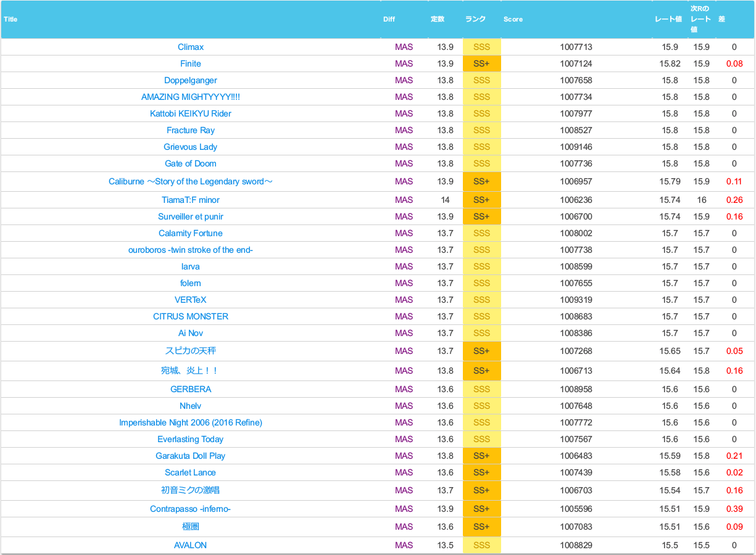Sort by the Score column header
Viewport: 756px width, 555px height.
(x=513, y=19)
